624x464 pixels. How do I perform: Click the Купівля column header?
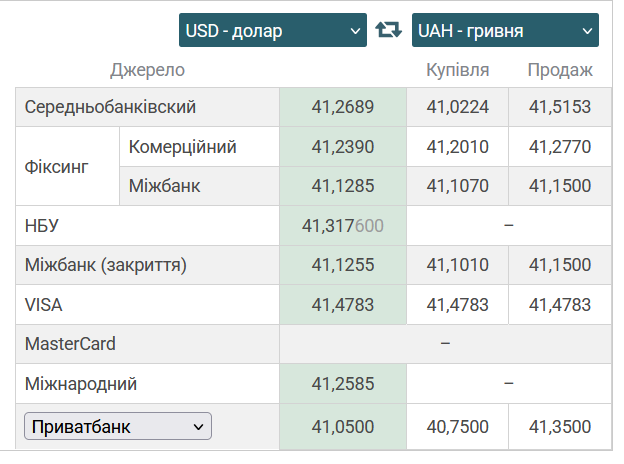click(457, 70)
